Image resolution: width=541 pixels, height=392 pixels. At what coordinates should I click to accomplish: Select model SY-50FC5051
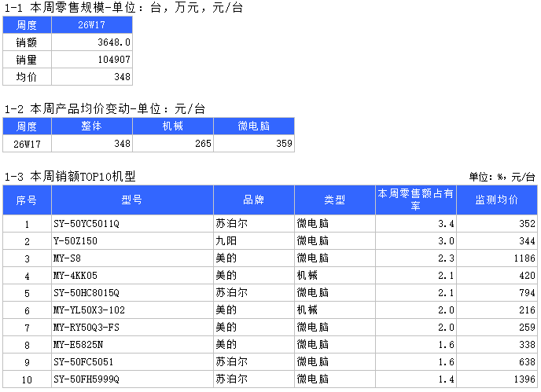(83, 361)
